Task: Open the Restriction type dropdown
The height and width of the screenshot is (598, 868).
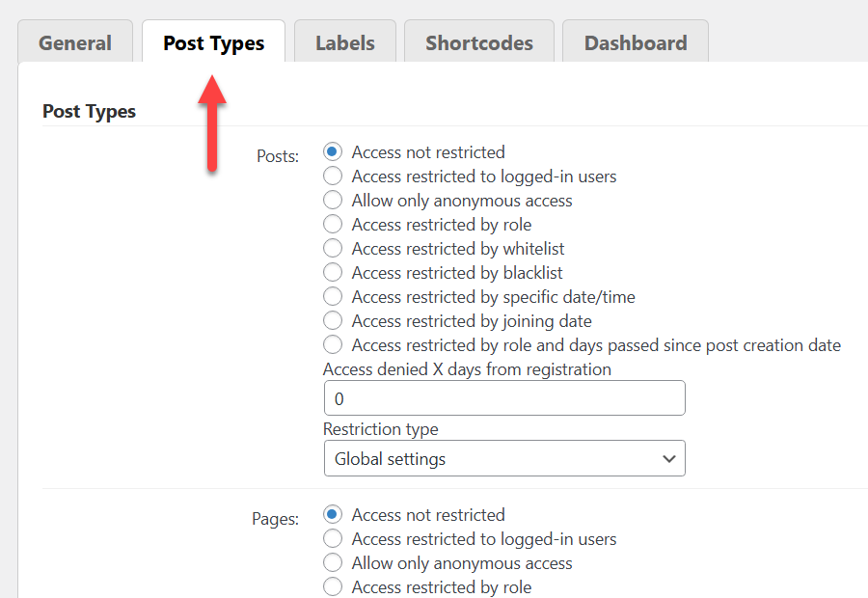Action: click(x=504, y=458)
